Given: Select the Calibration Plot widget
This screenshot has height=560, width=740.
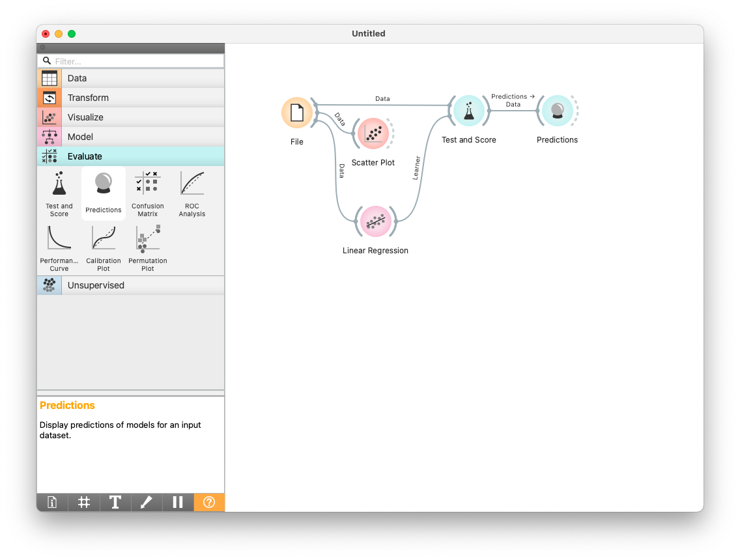Looking at the screenshot, I should click(104, 248).
